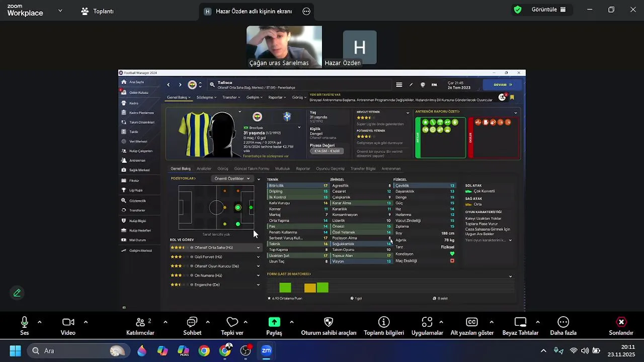644x362 pixels.
Task: Switch to Antrenman tab in player profile
Action: 391,169
